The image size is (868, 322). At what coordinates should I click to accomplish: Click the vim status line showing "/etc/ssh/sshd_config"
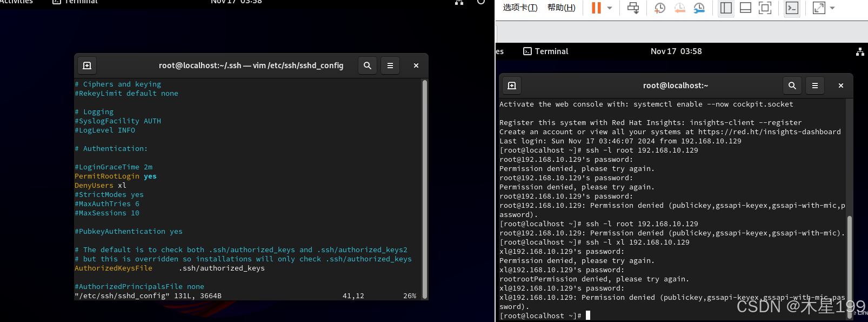point(245,296)
